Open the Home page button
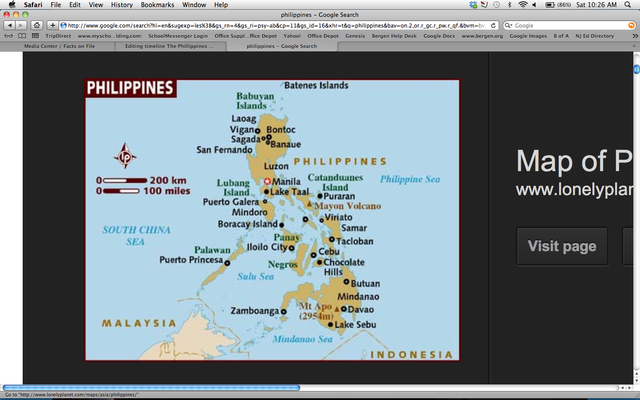Image resolution: width=640 pixels, height=400 pixels. [37, 25]
